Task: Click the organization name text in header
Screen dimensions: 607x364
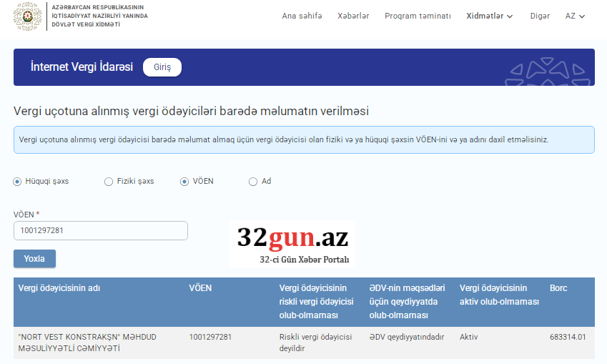Action: coord(99,16)
